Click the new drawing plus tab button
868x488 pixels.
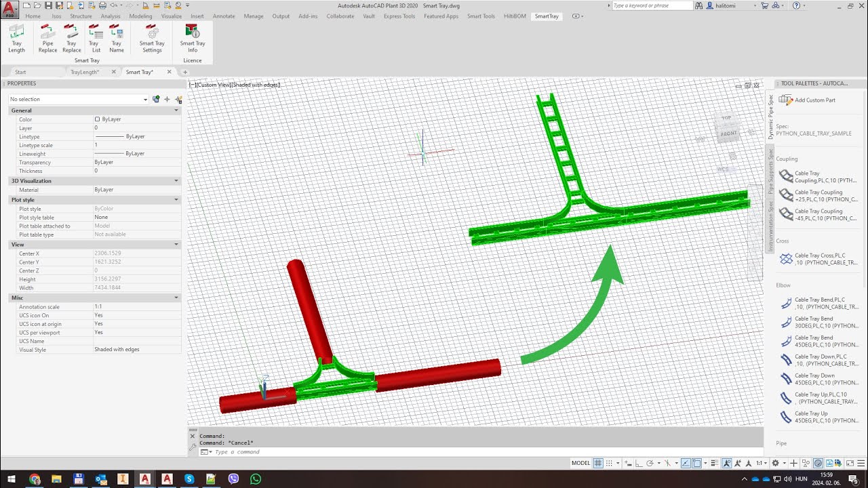(185, 72)
